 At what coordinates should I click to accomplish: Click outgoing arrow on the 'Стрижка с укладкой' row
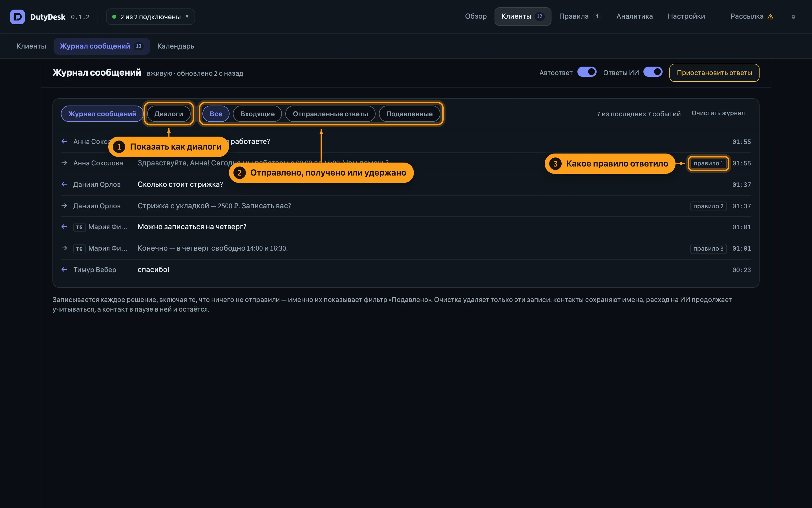tap(64, 206)
